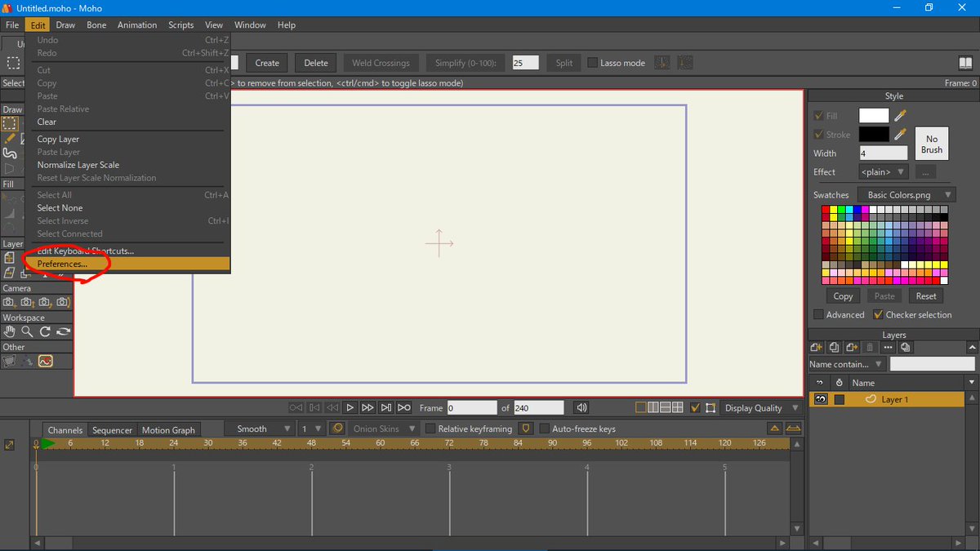Click the onion skin toggle icon in timeline

[337, 429]
